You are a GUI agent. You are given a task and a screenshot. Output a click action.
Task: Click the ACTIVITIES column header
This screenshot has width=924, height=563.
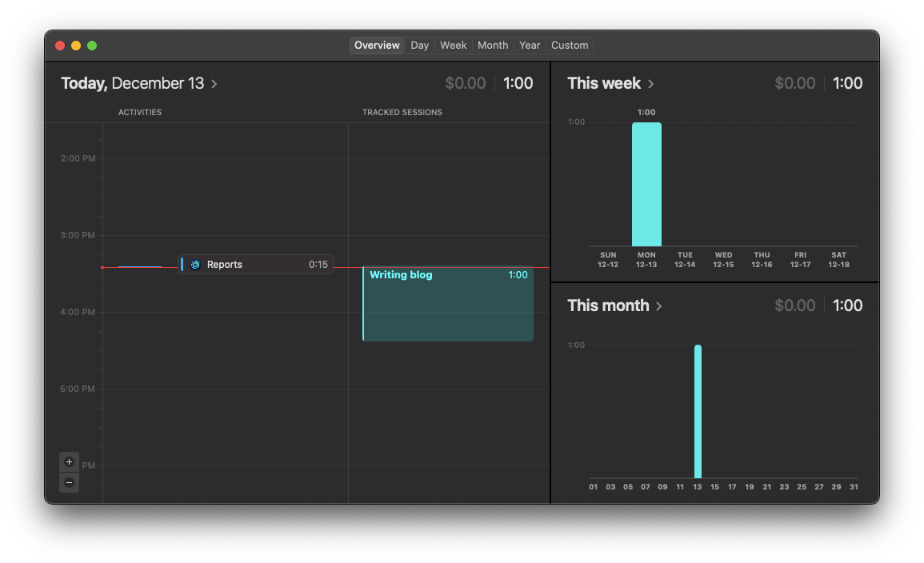[140, 112]
